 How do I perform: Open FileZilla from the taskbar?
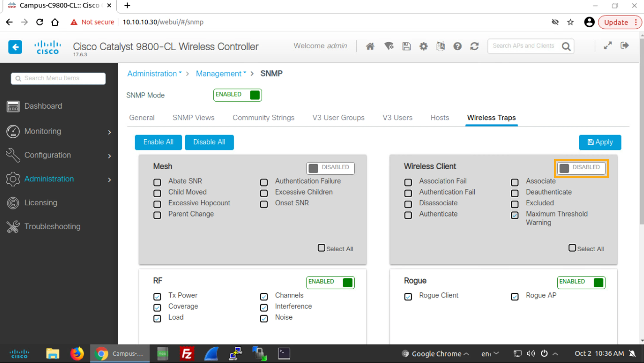187,354
